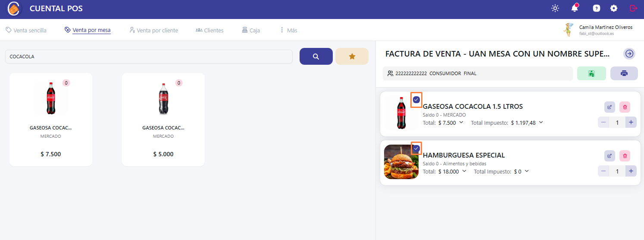
Task: Print the invoice with printer icon
Action: (624, 73)
